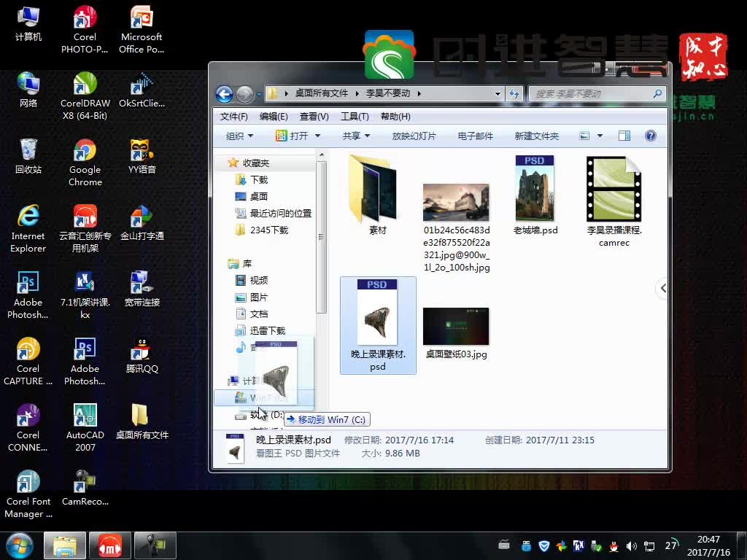Open the YY语音 desktop shortcut
747x560 pixels.
pyautogui.click(x=142, y=156)
